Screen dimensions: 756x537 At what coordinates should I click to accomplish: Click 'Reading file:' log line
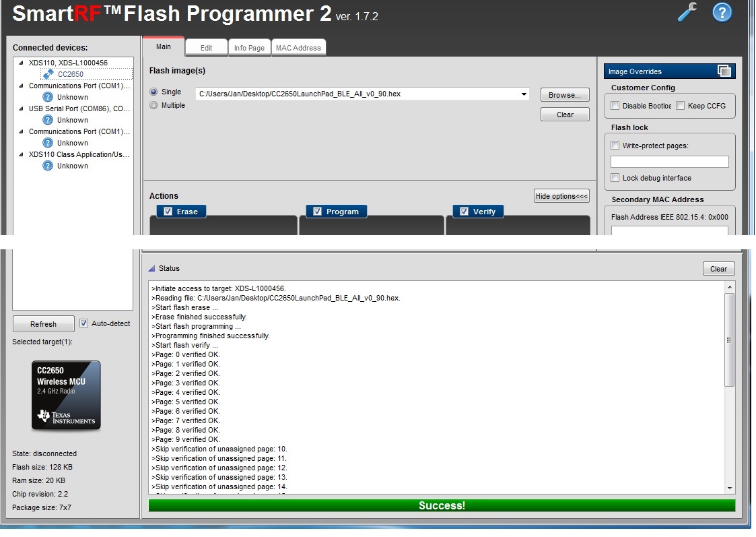coord(276,298)
